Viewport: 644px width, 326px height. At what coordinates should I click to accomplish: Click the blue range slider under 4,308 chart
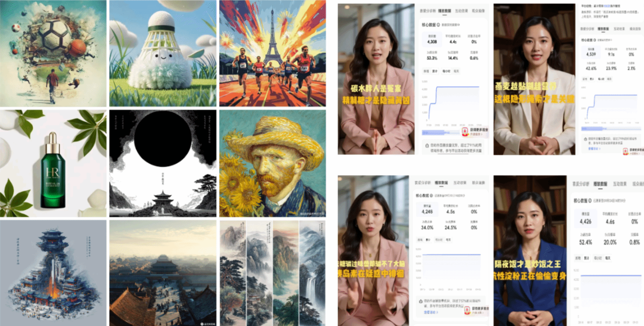click(441, 132)
